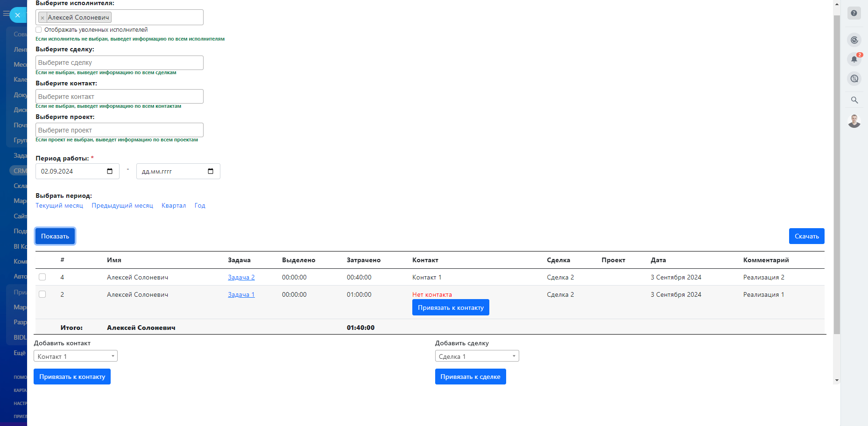Click the Выделено column header

pyautogui.click(x=299, y=260)
